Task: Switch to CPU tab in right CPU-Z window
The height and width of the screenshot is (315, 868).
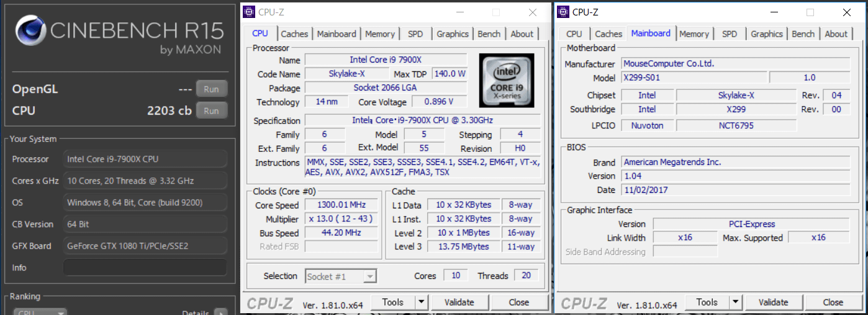Action: 574,34
